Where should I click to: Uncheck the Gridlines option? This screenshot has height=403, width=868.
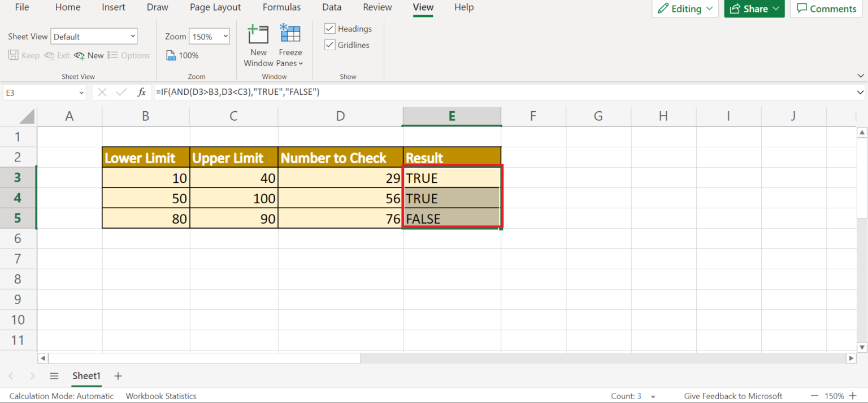point(329,45)
